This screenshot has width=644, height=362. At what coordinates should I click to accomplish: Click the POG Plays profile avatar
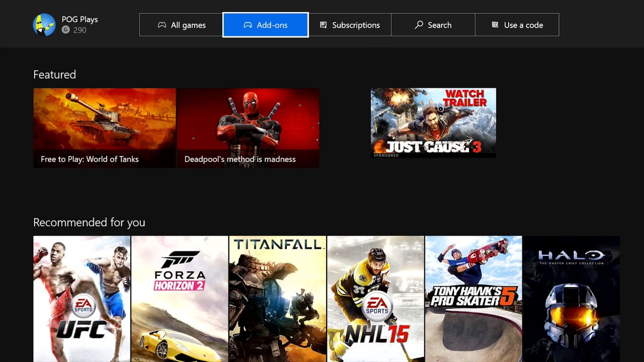coord(44,25)
